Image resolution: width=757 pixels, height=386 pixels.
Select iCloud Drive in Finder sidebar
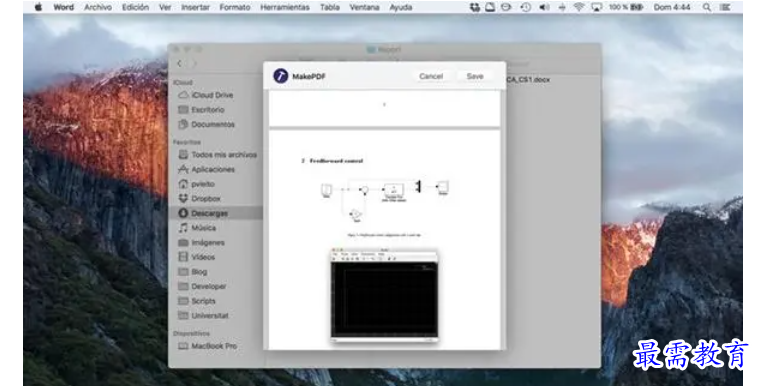tap(206, 95)
